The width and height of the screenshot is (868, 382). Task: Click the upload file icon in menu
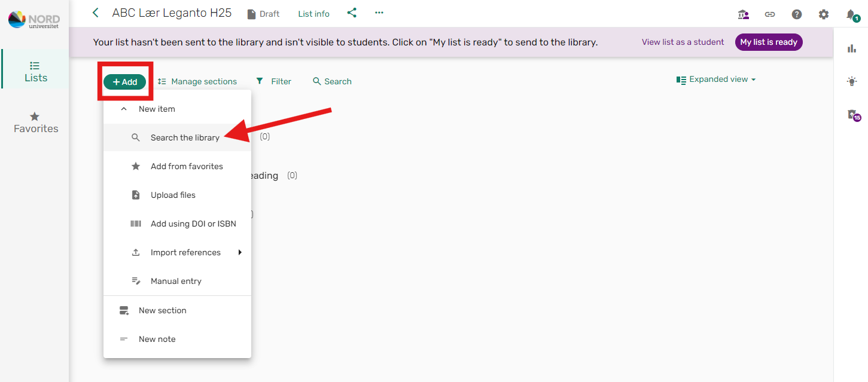(136, 195)
